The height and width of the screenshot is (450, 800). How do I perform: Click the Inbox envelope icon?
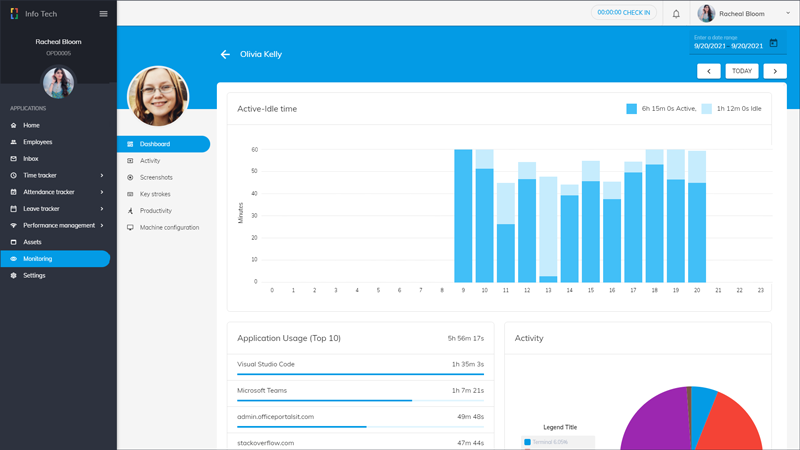pyautogui.click(x=14, y=159)
